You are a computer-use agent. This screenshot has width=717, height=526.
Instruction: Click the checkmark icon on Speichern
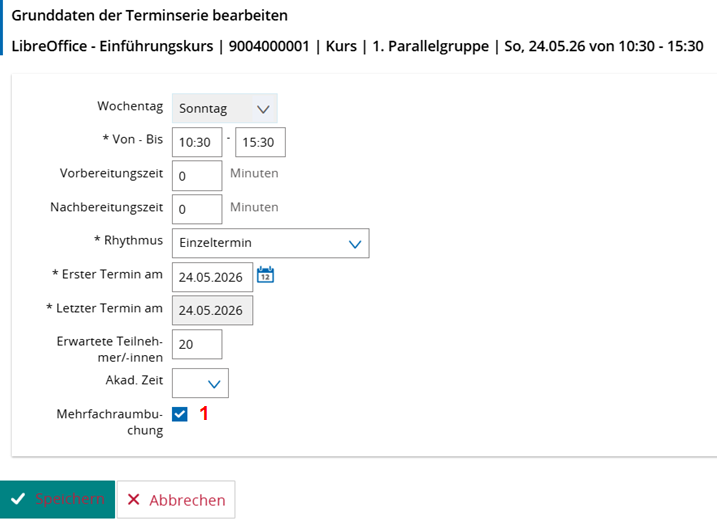click(x=18, y=499)
